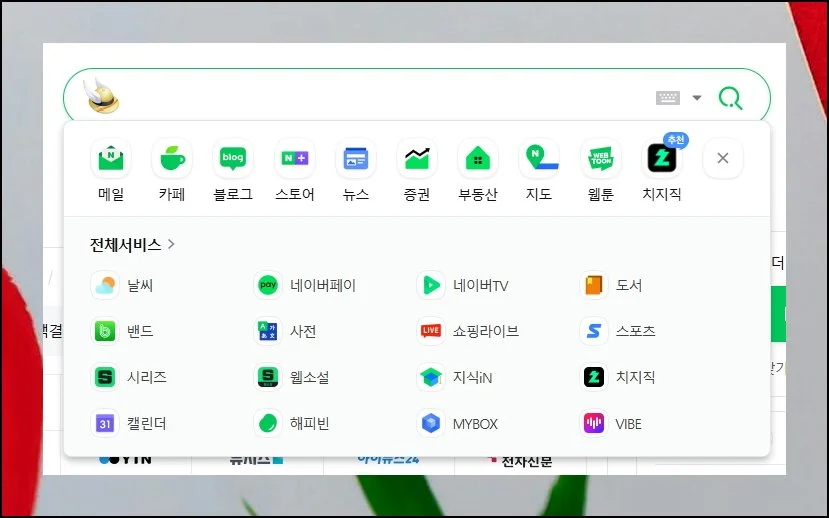Click the magnifier search button
829x518 pixels.
coord(731,98)
